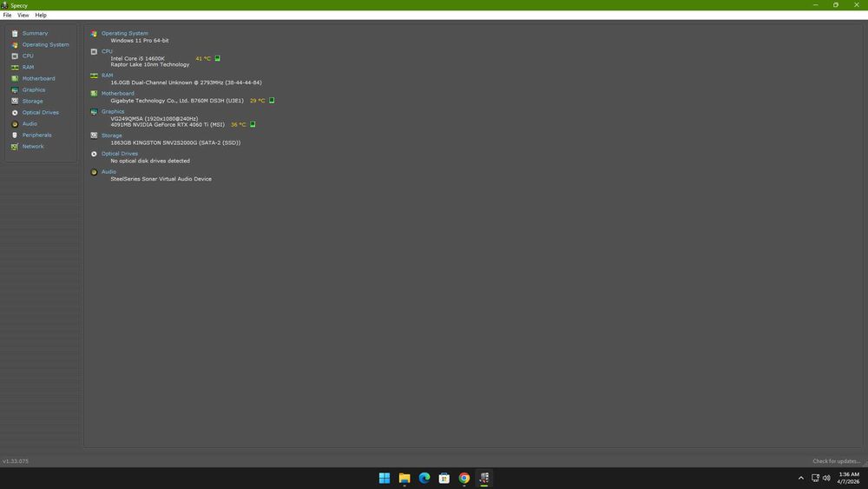Click the Intel Core i5 14600K text

point(137,58)
